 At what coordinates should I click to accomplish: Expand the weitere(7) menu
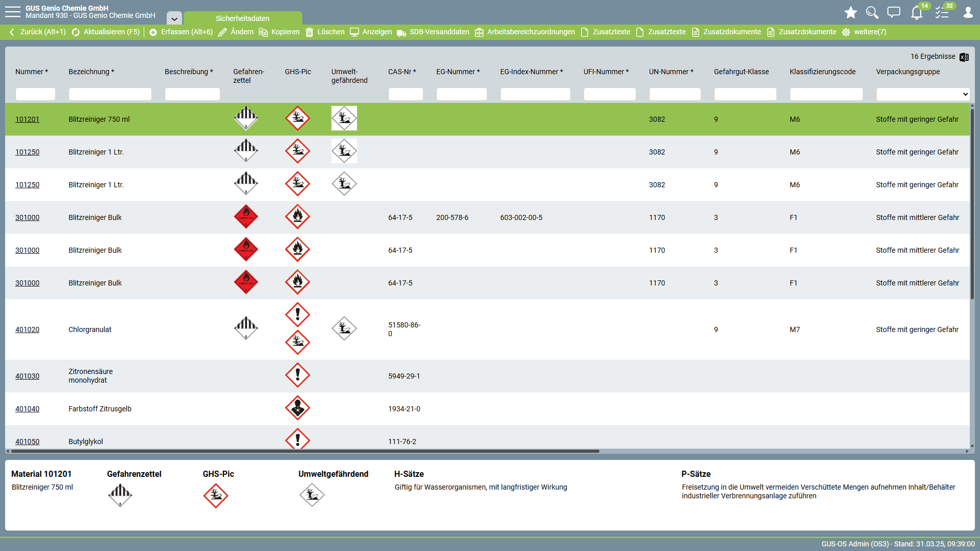pyautogui.click(x=864, y=32)
